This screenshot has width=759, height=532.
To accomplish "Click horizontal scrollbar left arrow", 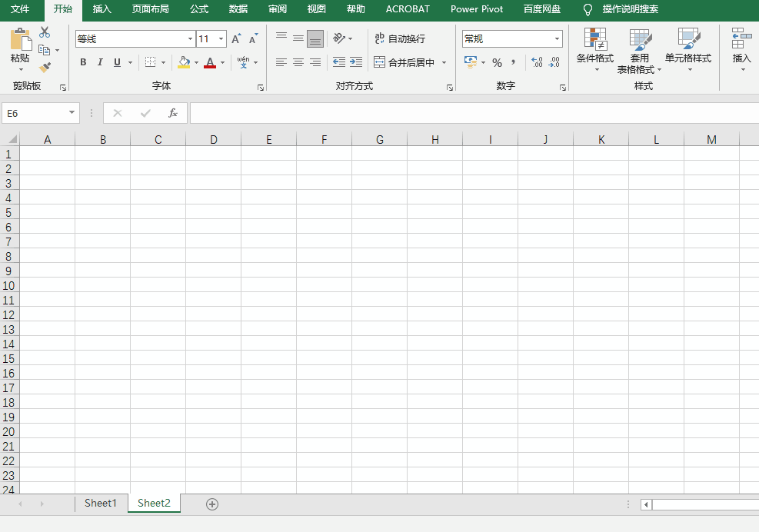I will pyautogui.click(x=646, y=504).
